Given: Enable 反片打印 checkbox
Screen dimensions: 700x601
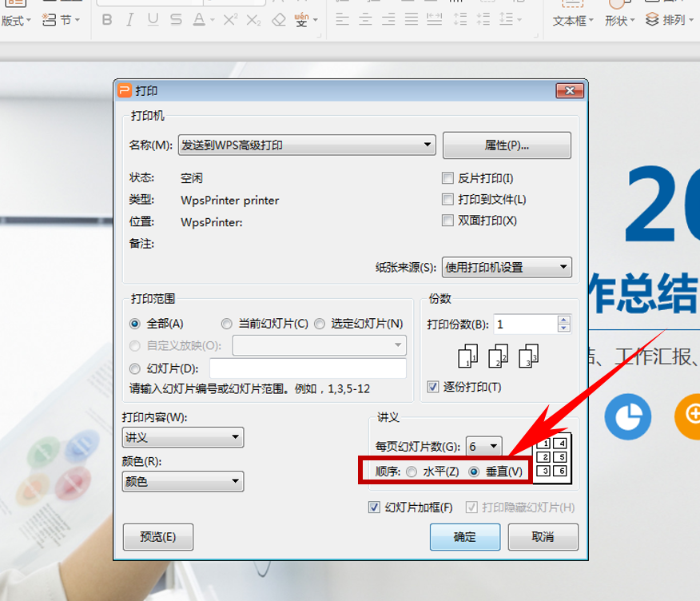Looking at the screenshot, I should [447, 178].
